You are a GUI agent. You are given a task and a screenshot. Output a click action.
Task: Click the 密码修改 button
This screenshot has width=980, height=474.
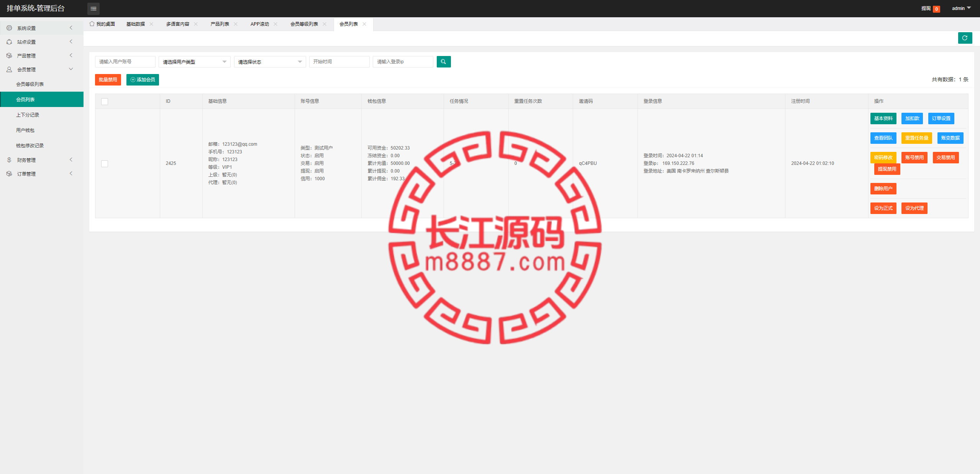tap(883, 158)
